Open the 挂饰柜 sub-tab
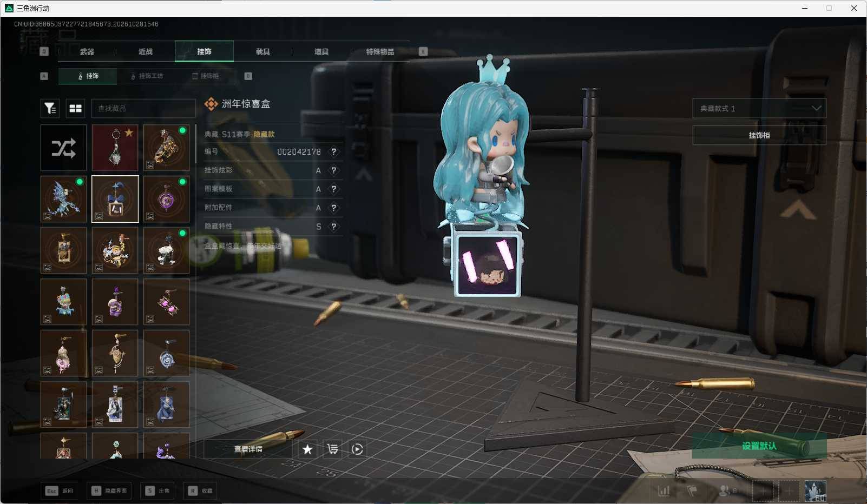Screen dimensions: 867x504 tap(206, 76)
